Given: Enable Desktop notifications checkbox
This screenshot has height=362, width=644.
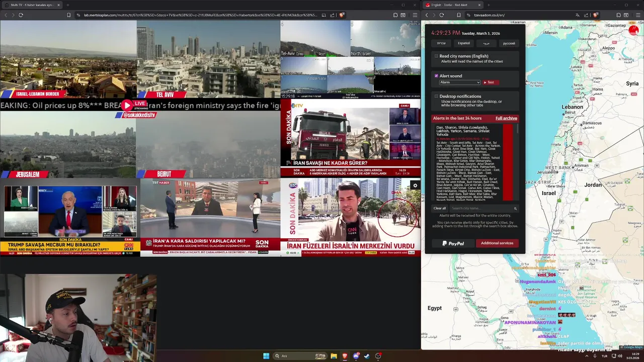Looking at the screenshot, I should (436, 96).
